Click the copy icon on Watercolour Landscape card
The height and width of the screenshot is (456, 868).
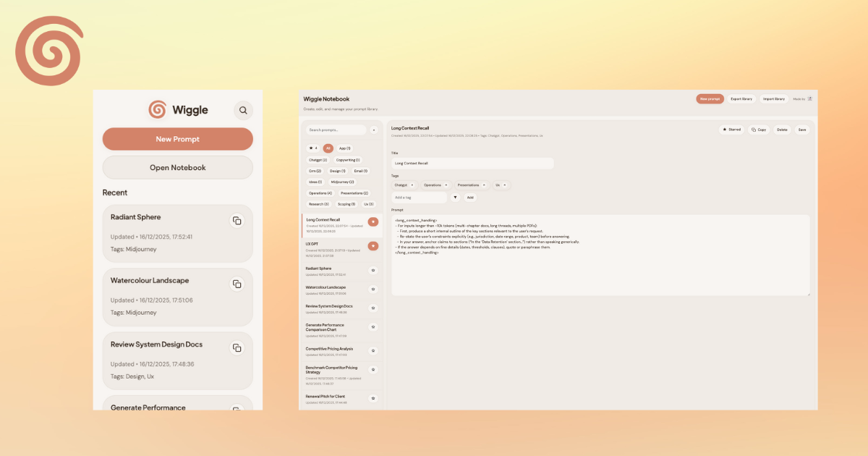(x=237, y=284)
